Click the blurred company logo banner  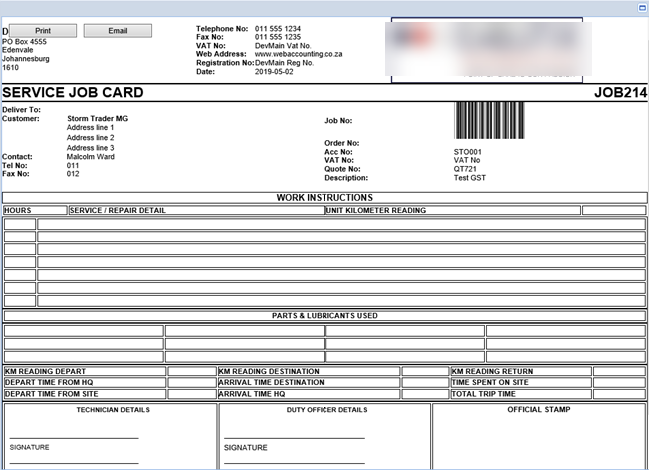coord(485,48)
